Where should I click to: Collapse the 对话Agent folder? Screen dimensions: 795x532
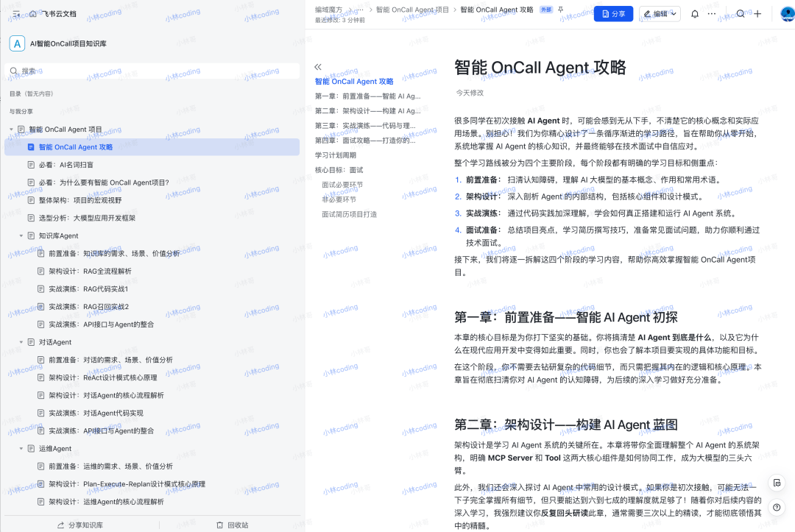pyautogui.click(x=21, y=342)
